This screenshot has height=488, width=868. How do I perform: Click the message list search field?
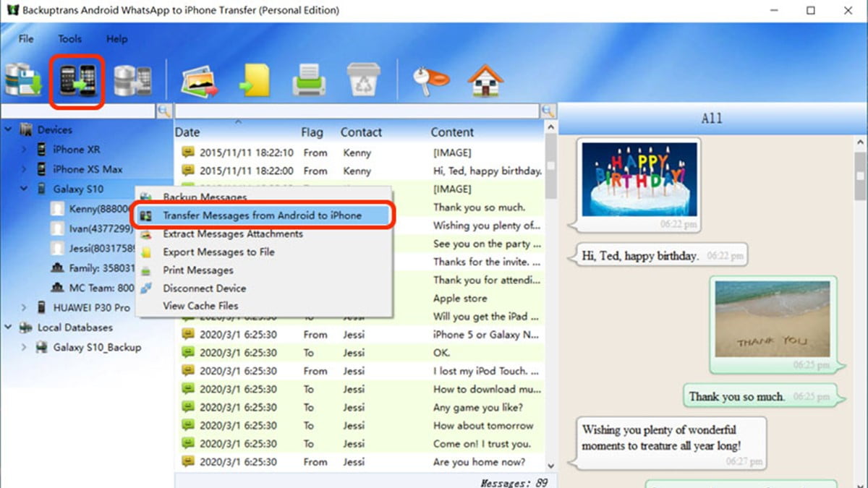point(357,111)
